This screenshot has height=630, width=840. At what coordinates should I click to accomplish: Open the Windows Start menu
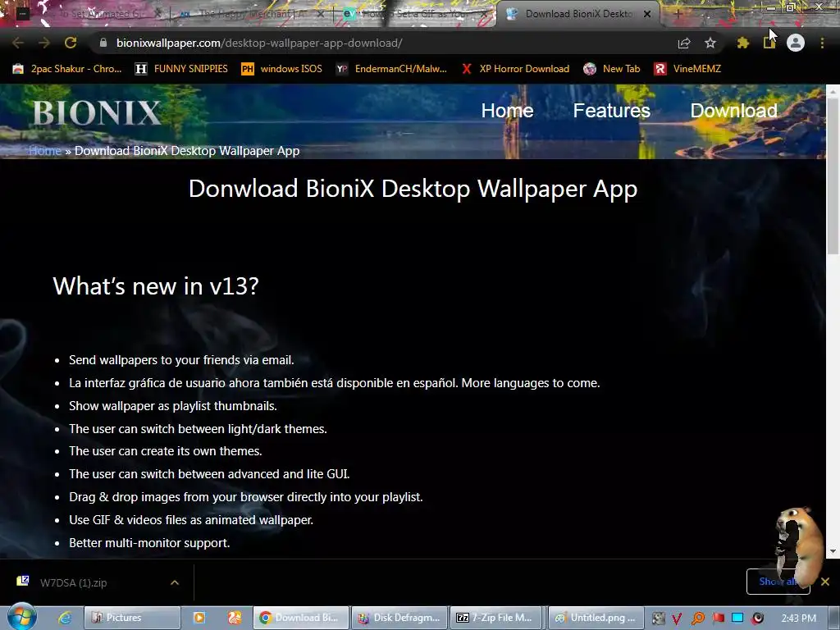22,618
